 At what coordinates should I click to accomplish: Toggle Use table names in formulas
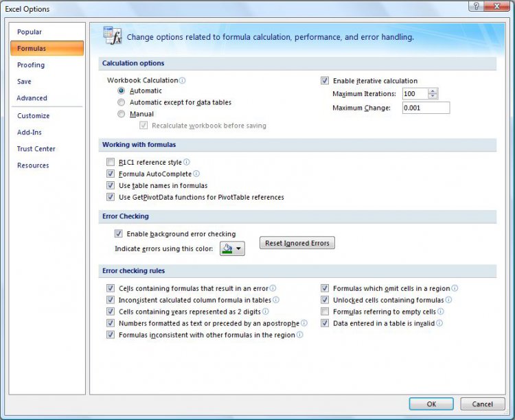coord(111,185)
